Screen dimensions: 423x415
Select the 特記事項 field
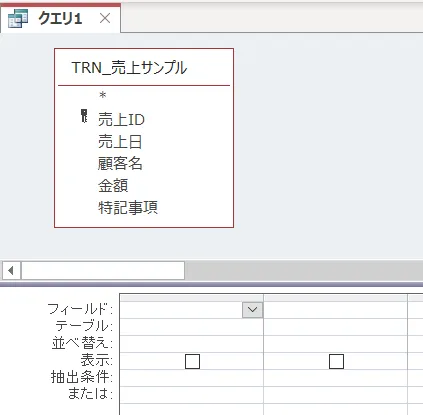pyautogui.click(x=128, y=207)
